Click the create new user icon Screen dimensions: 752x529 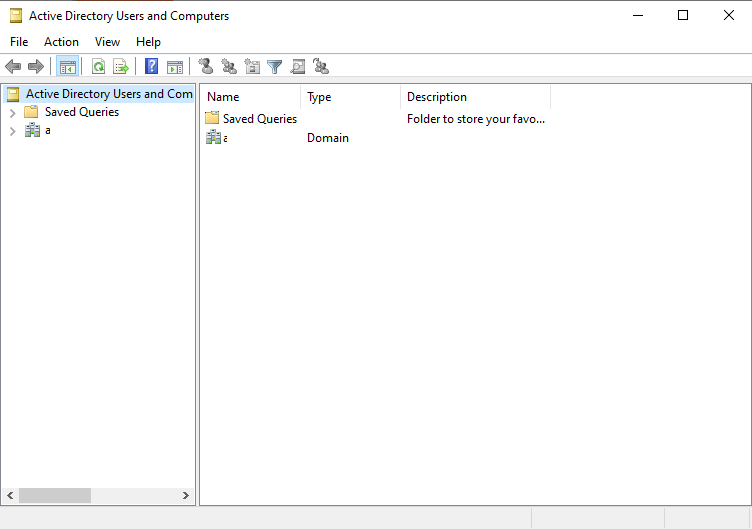[x=206, y=66]
